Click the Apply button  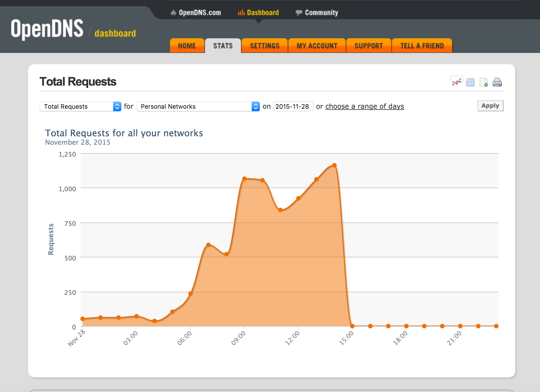coord(490,106)
